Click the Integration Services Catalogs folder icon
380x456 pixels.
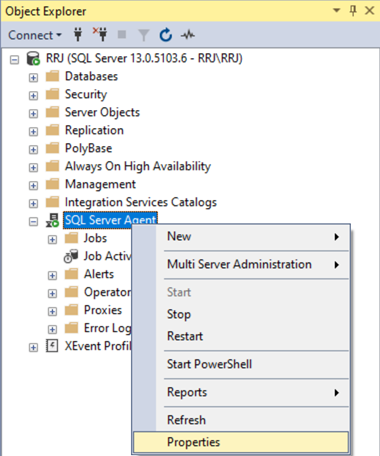tap(52, 202)
